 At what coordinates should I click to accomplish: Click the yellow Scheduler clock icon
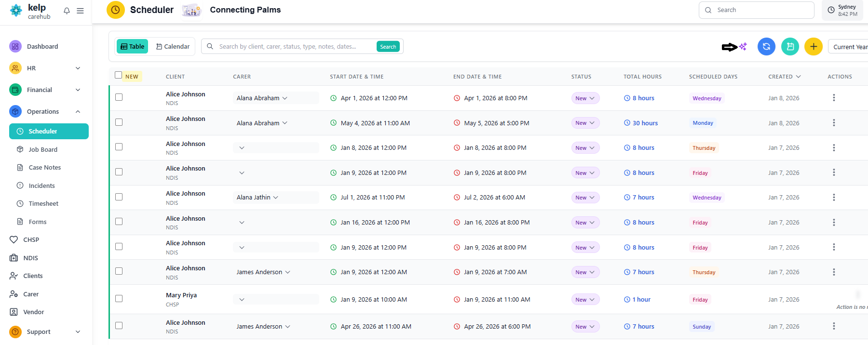(x=115, y=10)
